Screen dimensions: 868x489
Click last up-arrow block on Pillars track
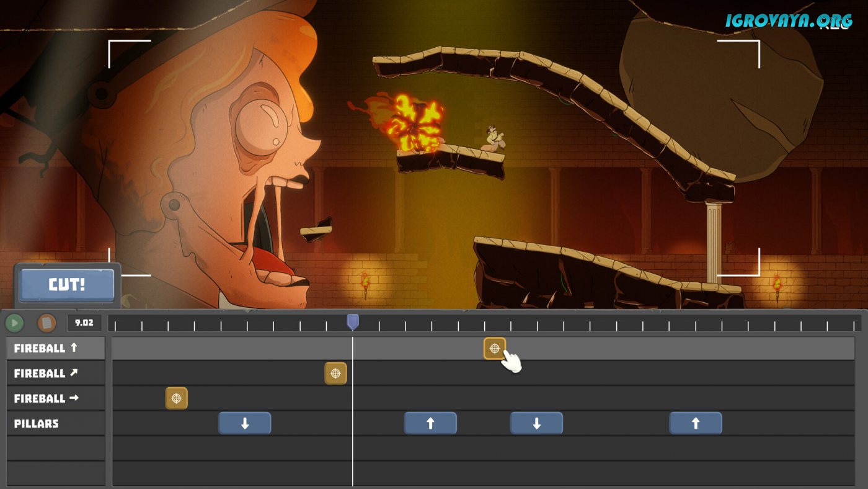(x=695, y=423)
